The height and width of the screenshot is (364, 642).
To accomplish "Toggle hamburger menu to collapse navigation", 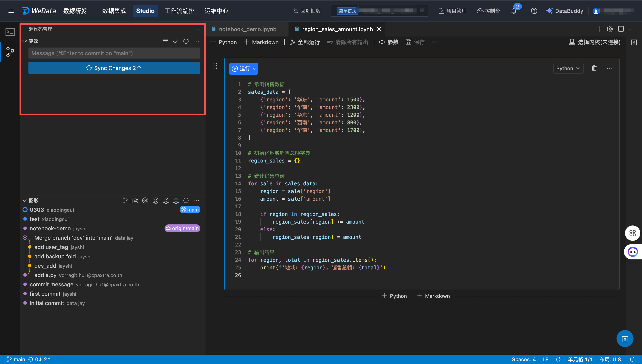I will pos(11,11).
